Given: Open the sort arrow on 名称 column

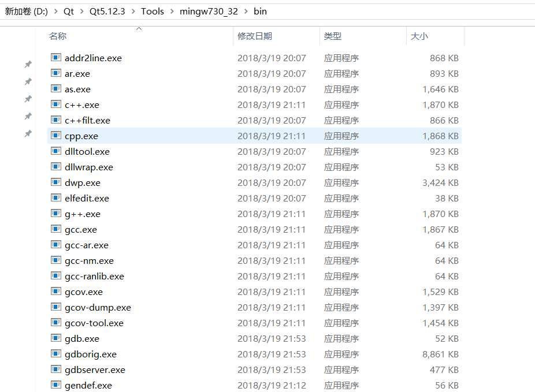Looking at the screenshot, I should (139, 27).
